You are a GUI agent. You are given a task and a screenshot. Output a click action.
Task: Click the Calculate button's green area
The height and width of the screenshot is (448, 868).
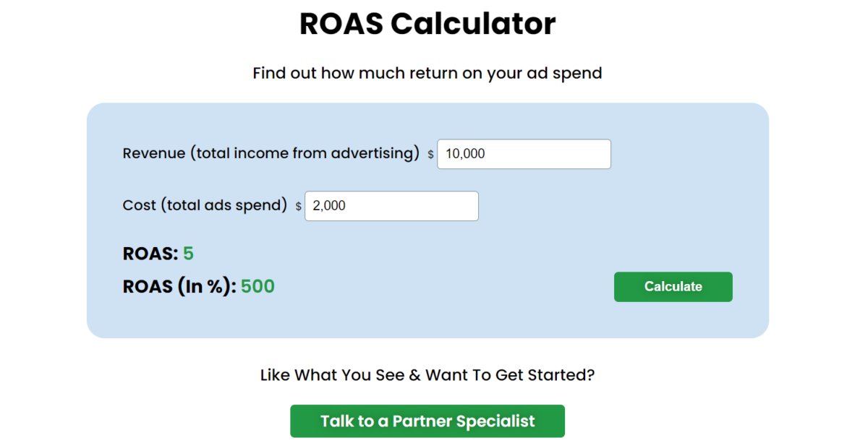pos(673,286)
